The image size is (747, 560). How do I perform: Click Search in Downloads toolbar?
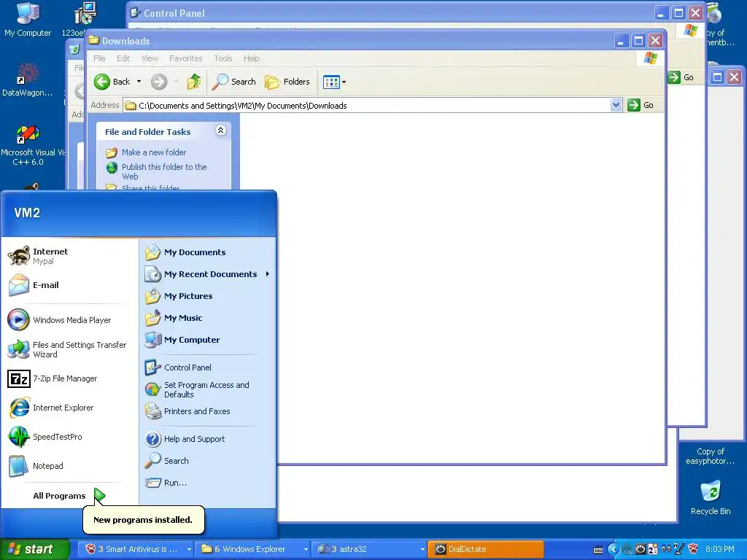(x=234, y=82)
